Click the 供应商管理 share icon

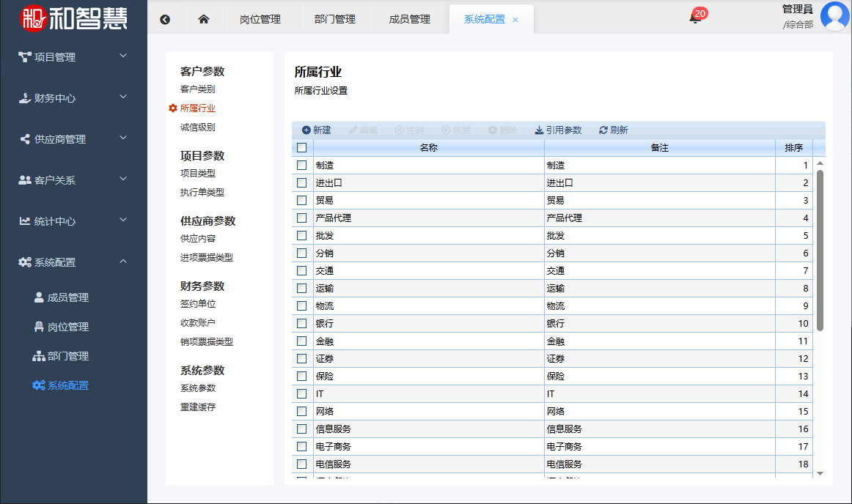(x=25, y=139)
